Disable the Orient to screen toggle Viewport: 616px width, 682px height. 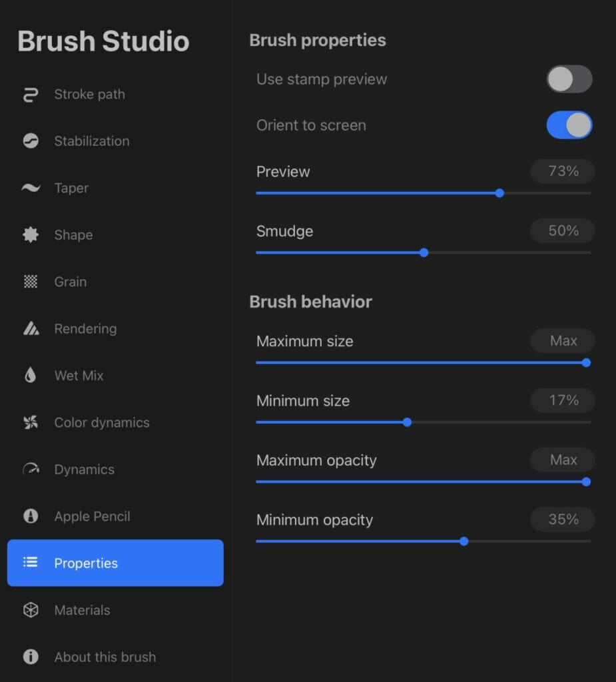(569, 125)
